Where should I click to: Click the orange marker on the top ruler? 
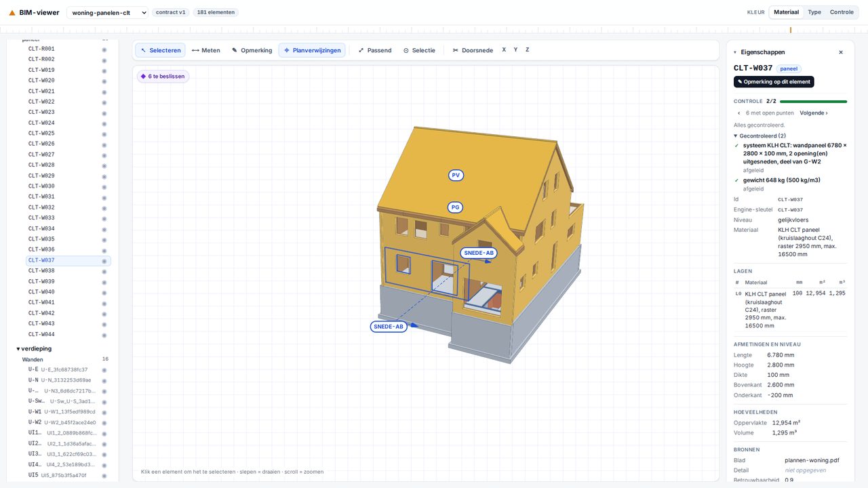click(791, 30)
